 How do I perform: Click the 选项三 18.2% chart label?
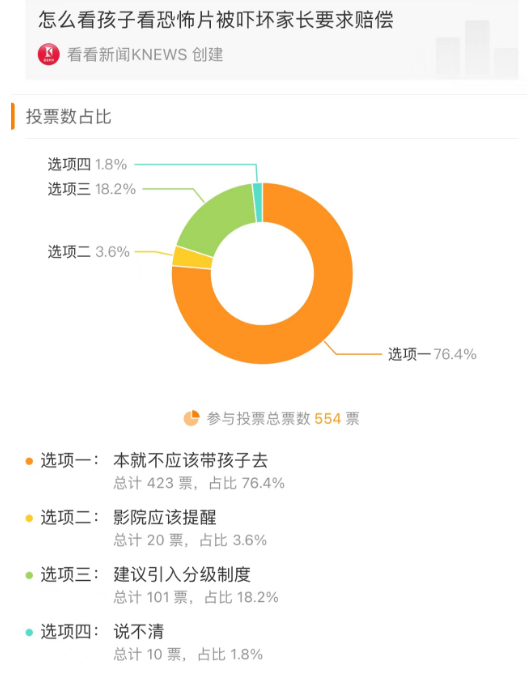pos(91,189)
